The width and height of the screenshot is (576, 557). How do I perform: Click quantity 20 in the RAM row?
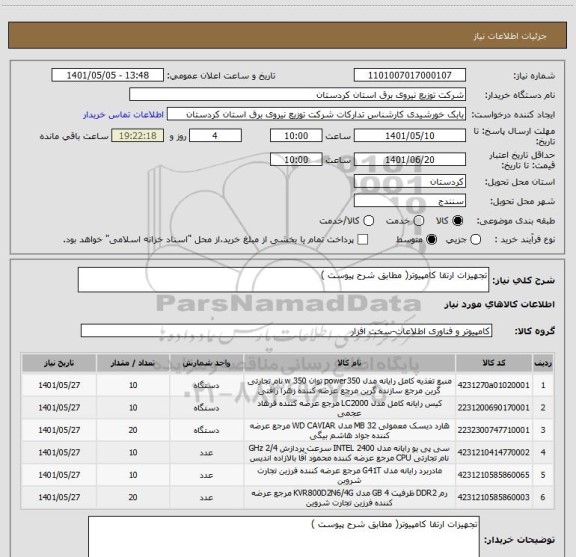(133, 497)
